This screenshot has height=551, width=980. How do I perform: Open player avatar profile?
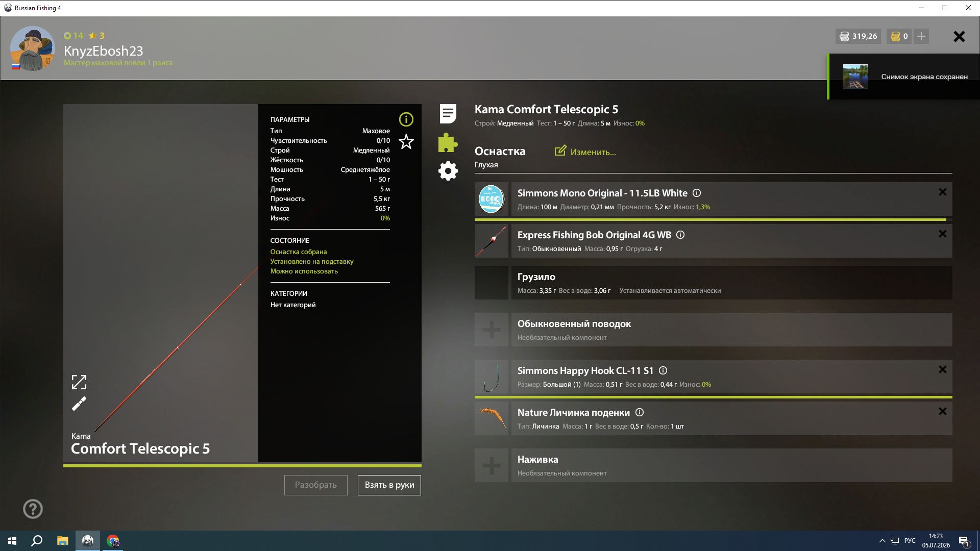[x=32, y=48]
